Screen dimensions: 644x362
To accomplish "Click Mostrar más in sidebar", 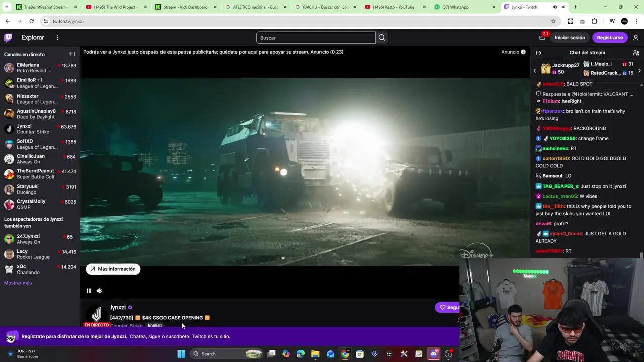I will pyautogui.click(x=18, y=283).
